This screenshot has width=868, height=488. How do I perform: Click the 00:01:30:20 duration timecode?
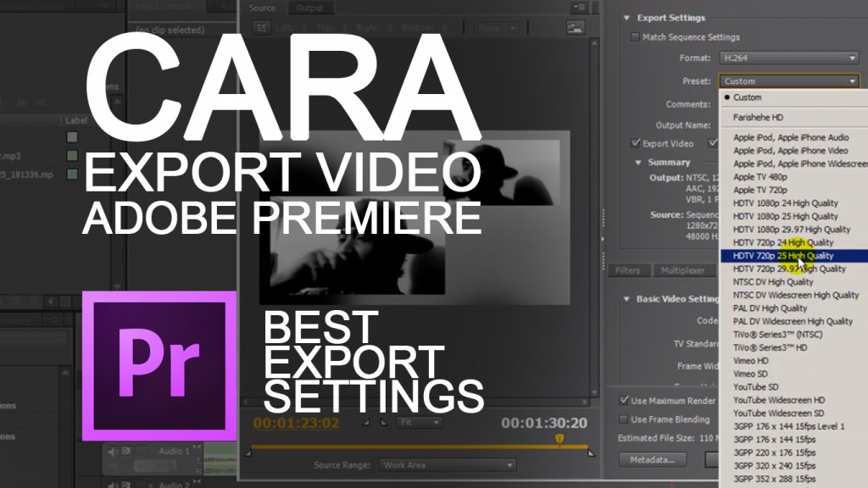(x=544, y=424)
